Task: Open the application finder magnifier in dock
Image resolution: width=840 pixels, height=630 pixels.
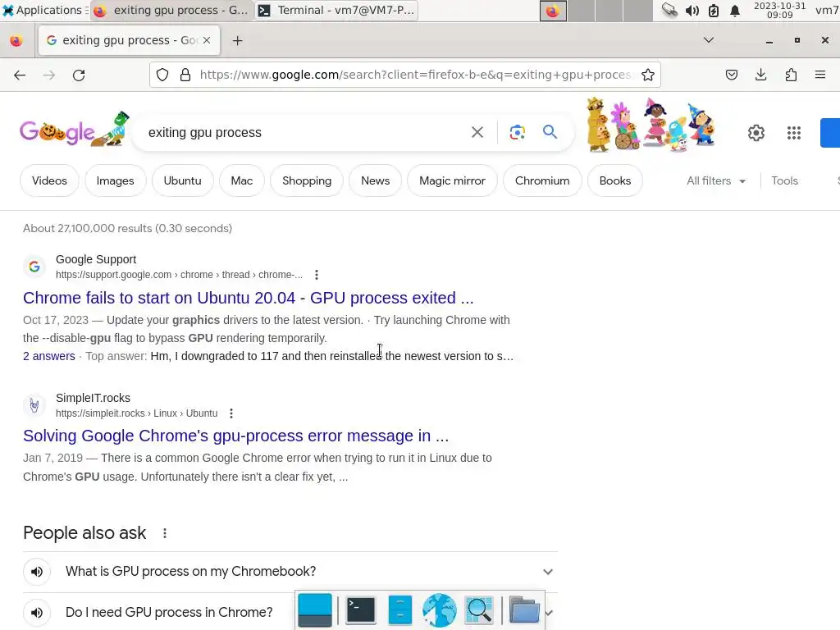Action: click(x=479, y=610)
